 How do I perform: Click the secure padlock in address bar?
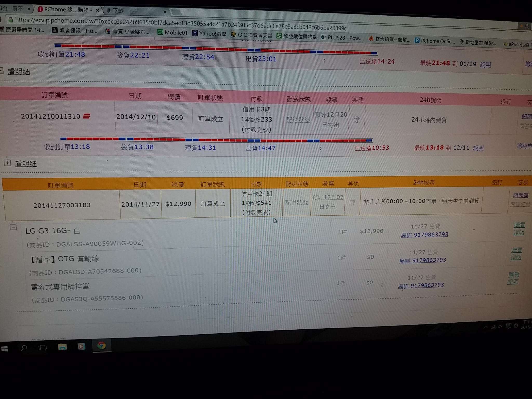click(10, 19)
